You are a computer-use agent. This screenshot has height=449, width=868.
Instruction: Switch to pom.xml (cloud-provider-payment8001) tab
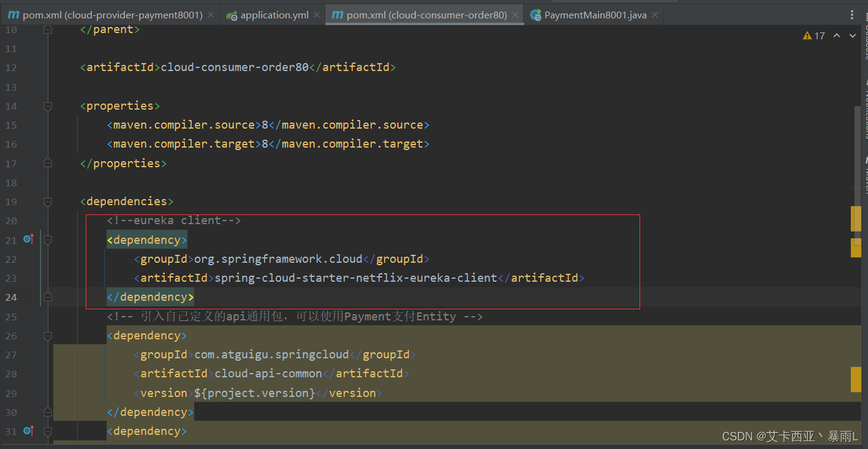click(x=113, y=15)
